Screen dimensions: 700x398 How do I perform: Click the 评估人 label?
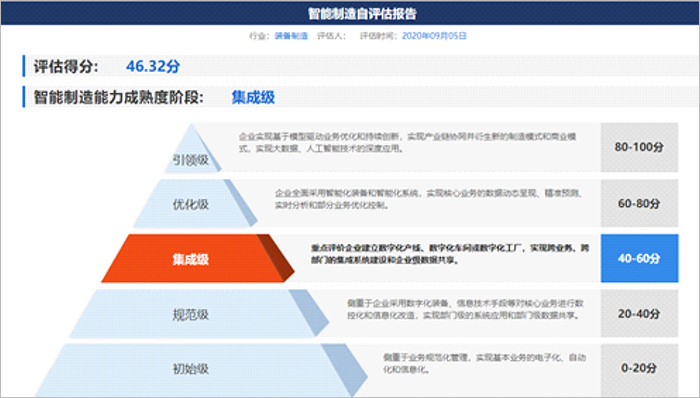pos(331,36)
